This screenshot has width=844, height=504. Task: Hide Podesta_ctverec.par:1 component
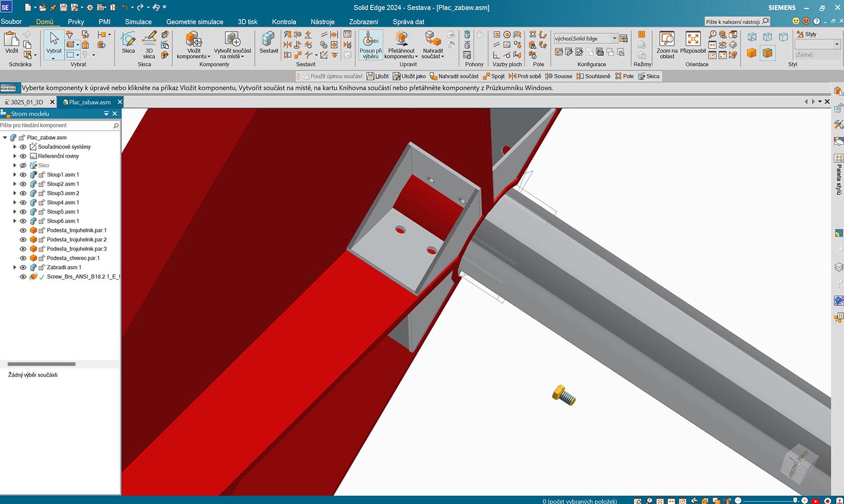23,258
